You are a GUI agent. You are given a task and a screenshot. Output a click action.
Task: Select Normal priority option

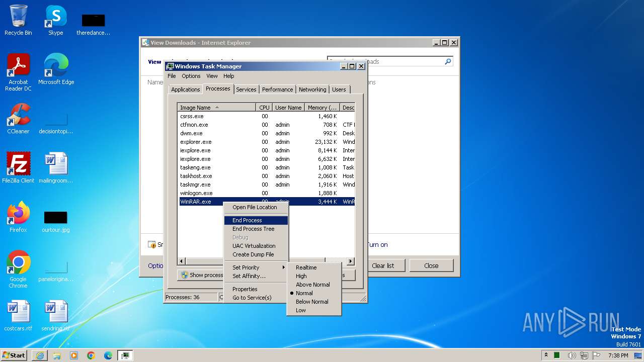point(314,293)
